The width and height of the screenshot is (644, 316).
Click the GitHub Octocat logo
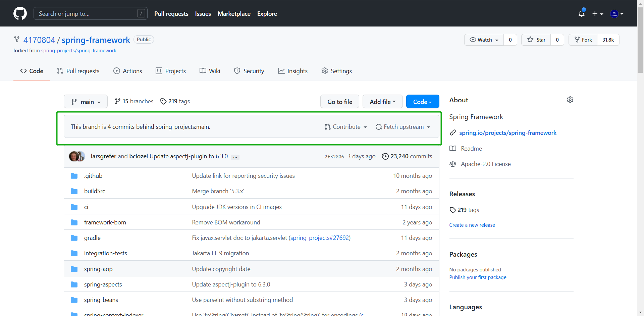[x=20, y=14]
